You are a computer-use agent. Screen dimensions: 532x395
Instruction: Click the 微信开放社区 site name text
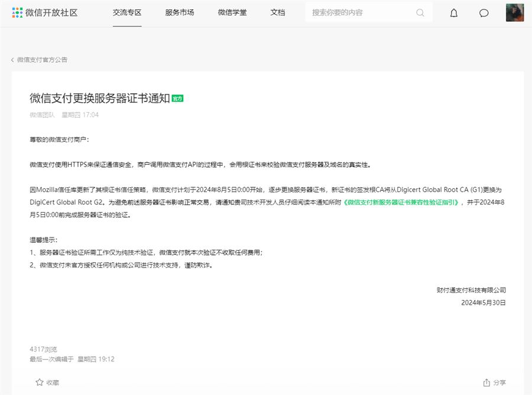point(51,12)
